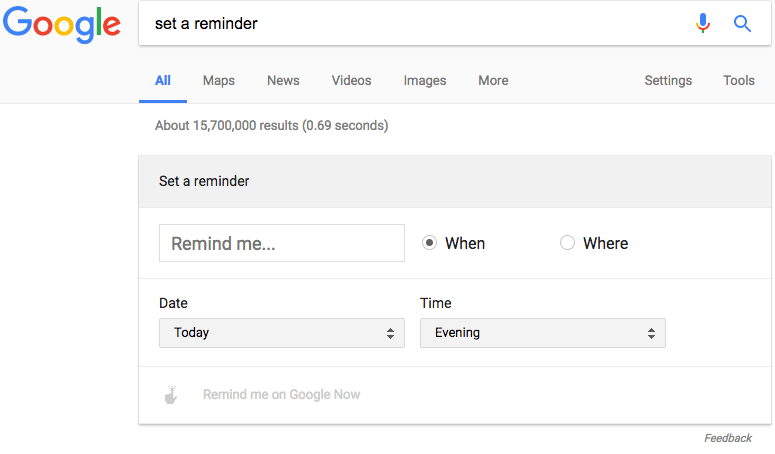This screenshot has width=775, height=454.
Task: Switch to the News tab
Action: pos(283,81)
